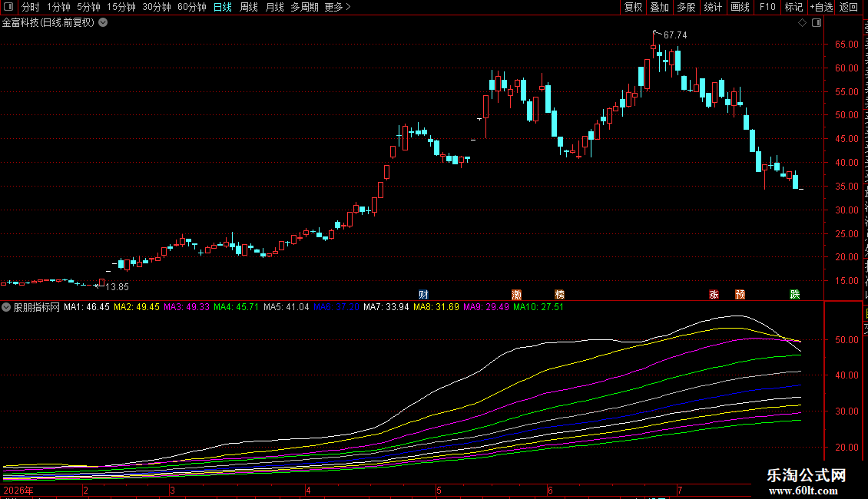The width and height of the screenshot is (868, 499).
Task: Open 复权 adjustment options
Action: [633, 7]
